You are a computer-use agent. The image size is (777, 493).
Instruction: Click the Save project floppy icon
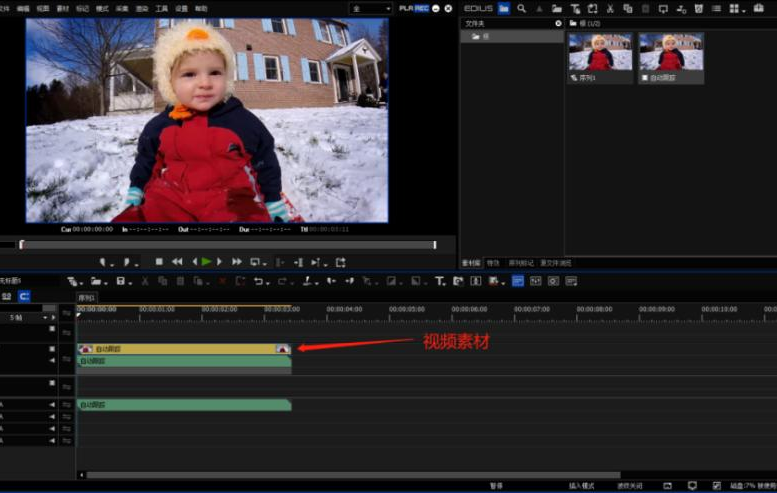[120, 281]
